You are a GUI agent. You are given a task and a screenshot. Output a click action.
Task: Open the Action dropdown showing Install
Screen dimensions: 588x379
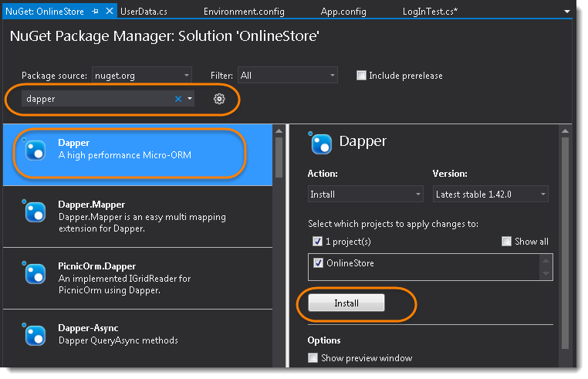click(x=365, y=194)
